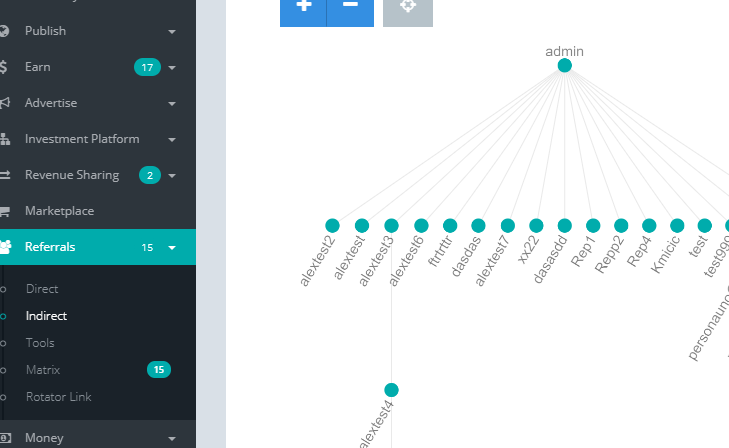Click the Earn dollar sign icon
The height and width of the screenshot is (448, 729).
pos(3,67)
